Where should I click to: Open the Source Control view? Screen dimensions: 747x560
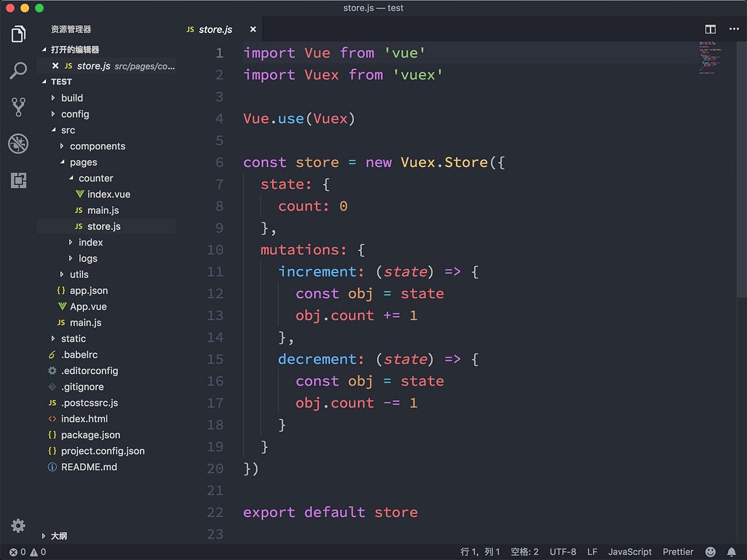tap(18, 106)
